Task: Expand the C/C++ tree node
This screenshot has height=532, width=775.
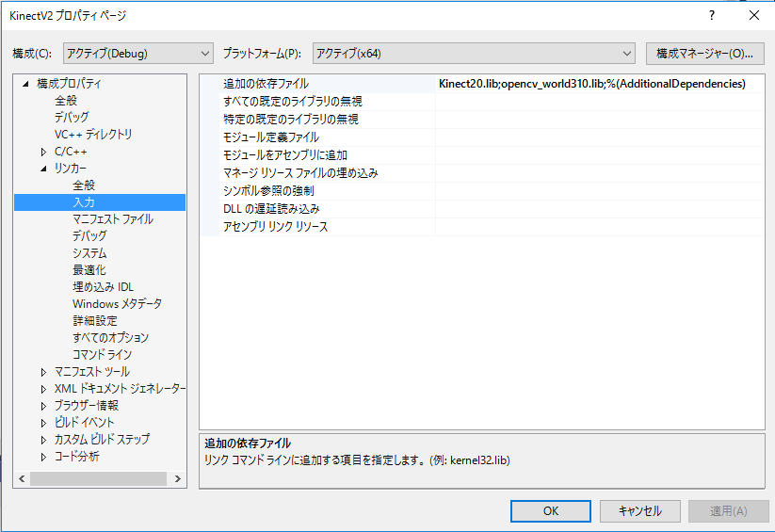Action: (43, 152)
